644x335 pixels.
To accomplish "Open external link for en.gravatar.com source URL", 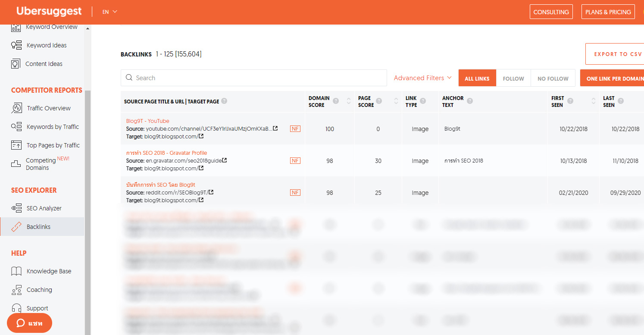I will [x=225, y=160].
